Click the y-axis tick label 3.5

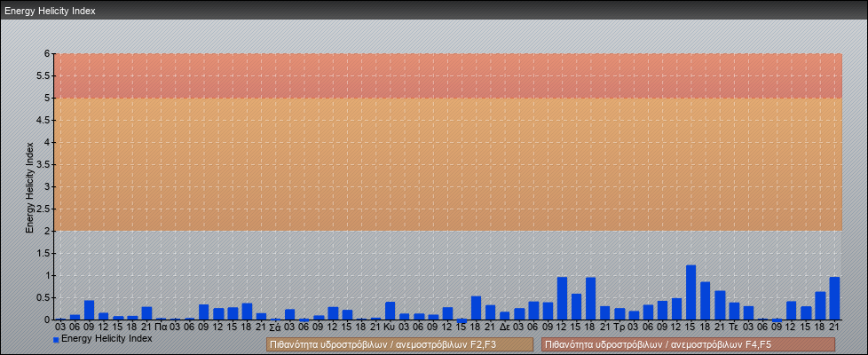click(x=44, y=164)
